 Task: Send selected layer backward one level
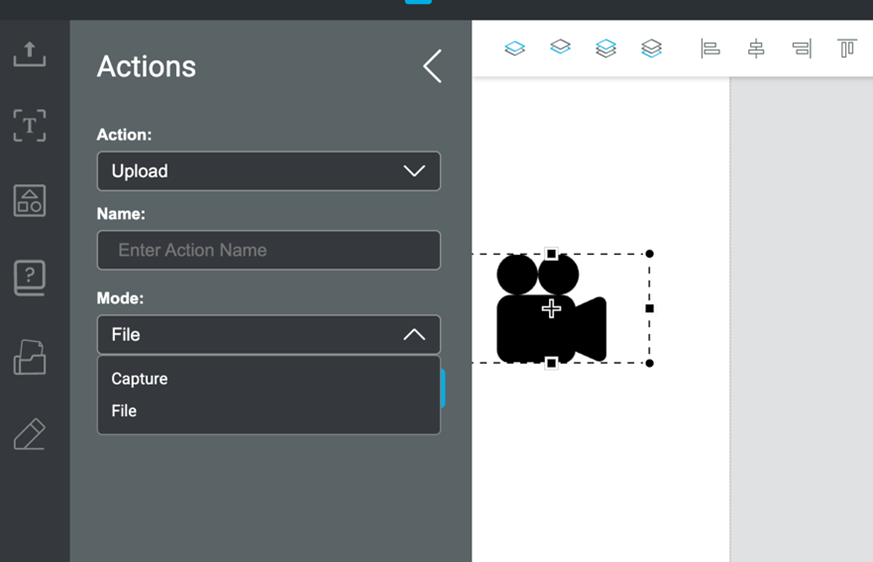pos(561,48)
